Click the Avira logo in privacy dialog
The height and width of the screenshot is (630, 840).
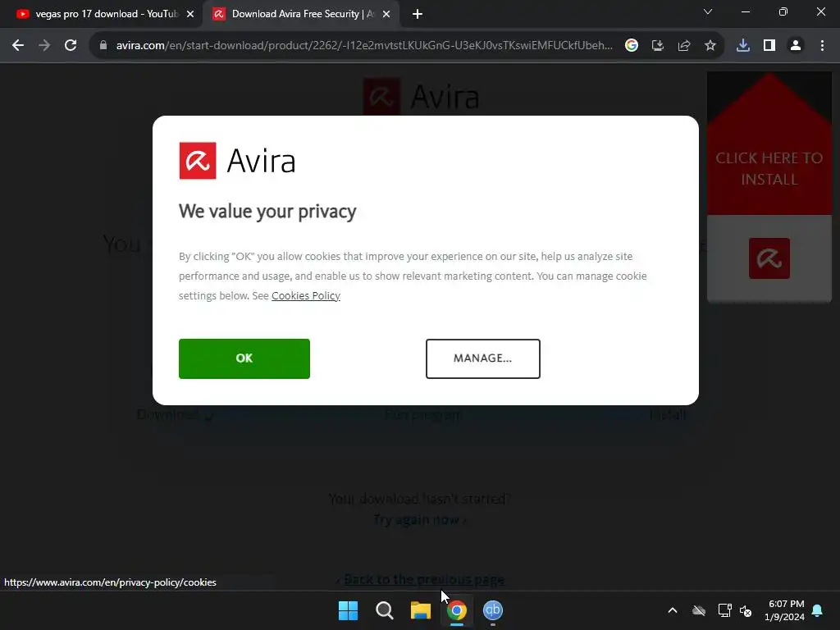click(237, 161)
